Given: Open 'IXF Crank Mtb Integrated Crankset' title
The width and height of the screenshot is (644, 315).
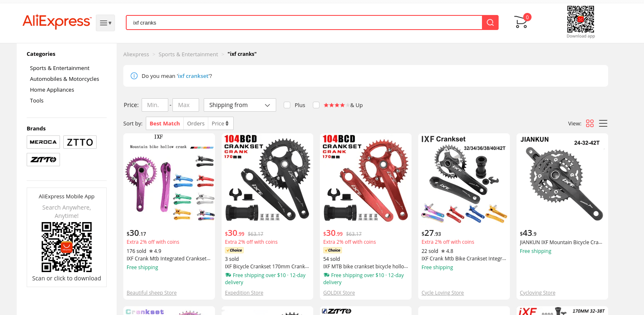Looking at the screenshot, I should coord(169,258).
